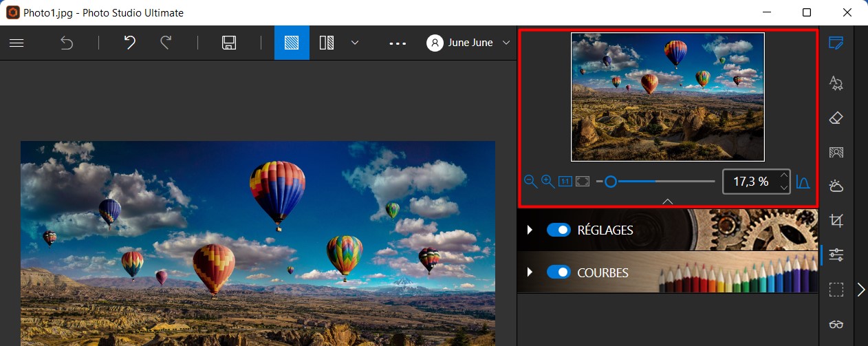Screen dimensions: 868x346
Task: Collapse the navigator panel with the up chevron
Action: pyautogui.click(x=667, y=201)
